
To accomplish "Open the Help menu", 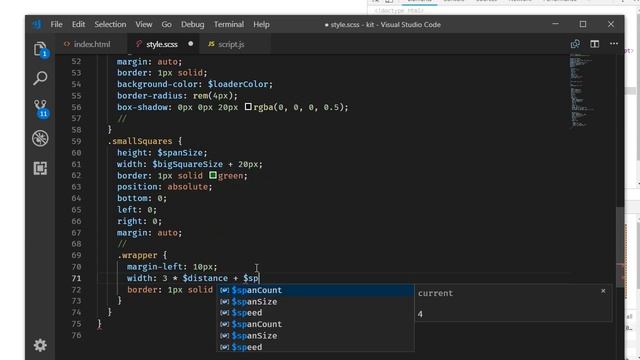I will 261,24.
